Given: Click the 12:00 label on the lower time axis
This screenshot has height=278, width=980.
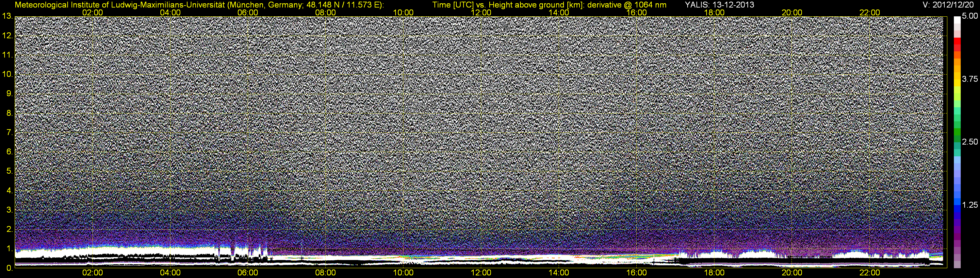Looking at the screenshot, I should (481, 273).
